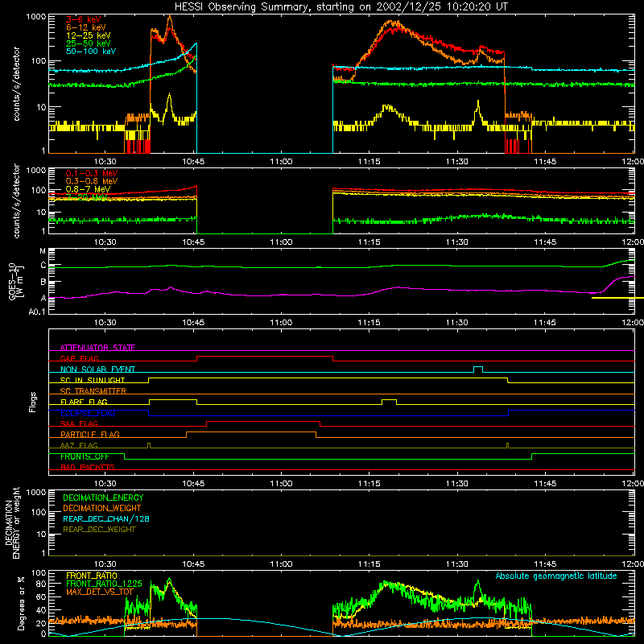Click the DECIMATION_WEIGHT legend label

(x=102, y=508)
